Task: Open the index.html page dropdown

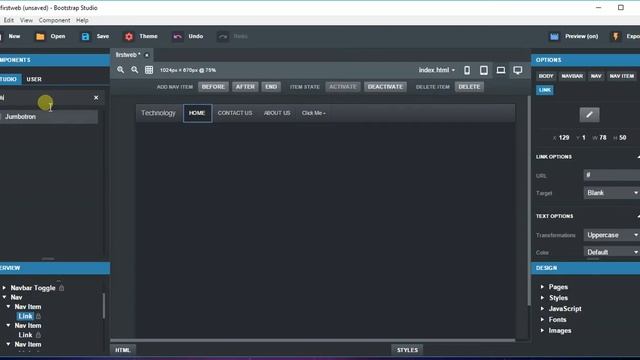Action: 436,70
